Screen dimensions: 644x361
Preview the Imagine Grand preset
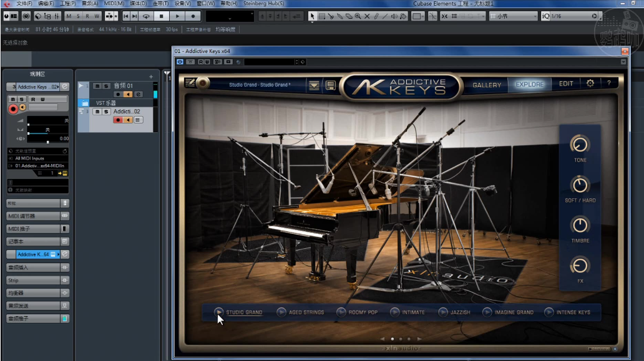487,312
